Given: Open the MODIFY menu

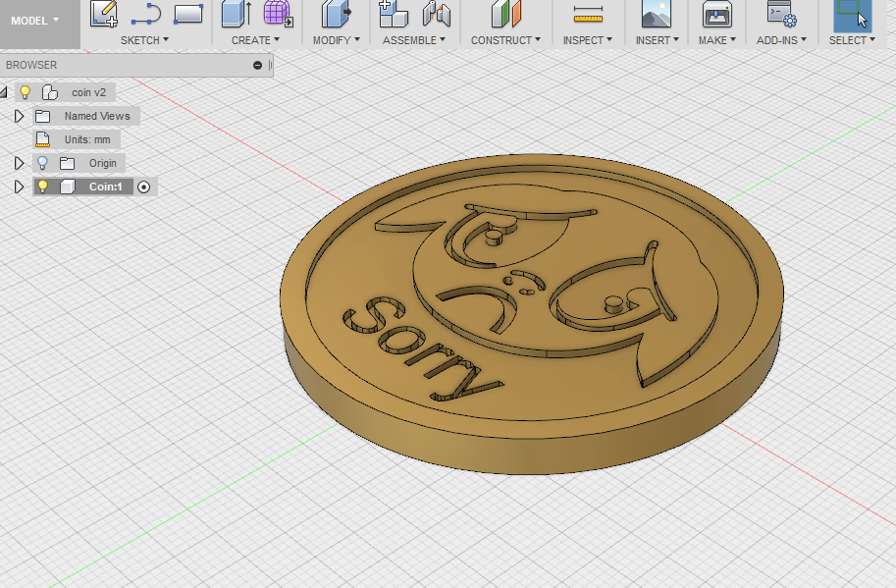Looking at the screenshot, I should 336,40.
